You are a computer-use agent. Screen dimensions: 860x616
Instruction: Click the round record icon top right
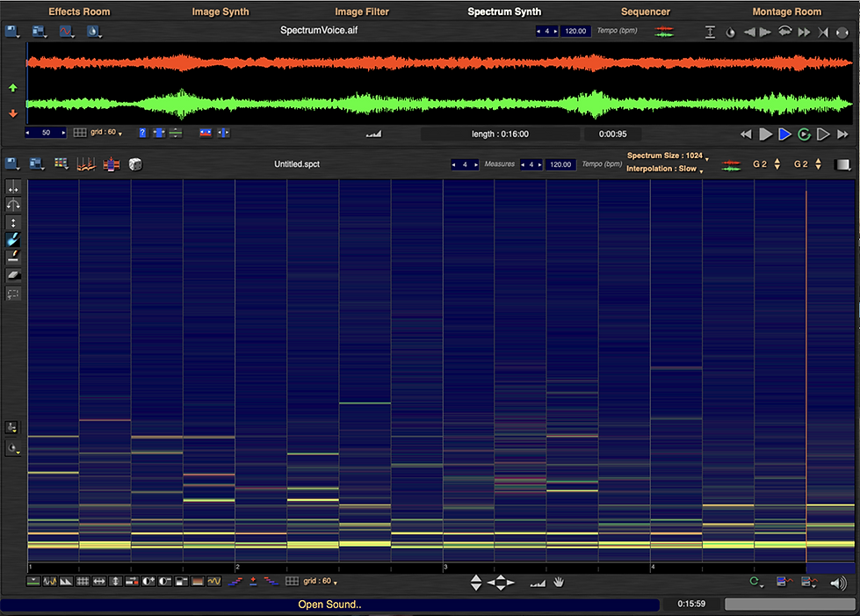842,33
